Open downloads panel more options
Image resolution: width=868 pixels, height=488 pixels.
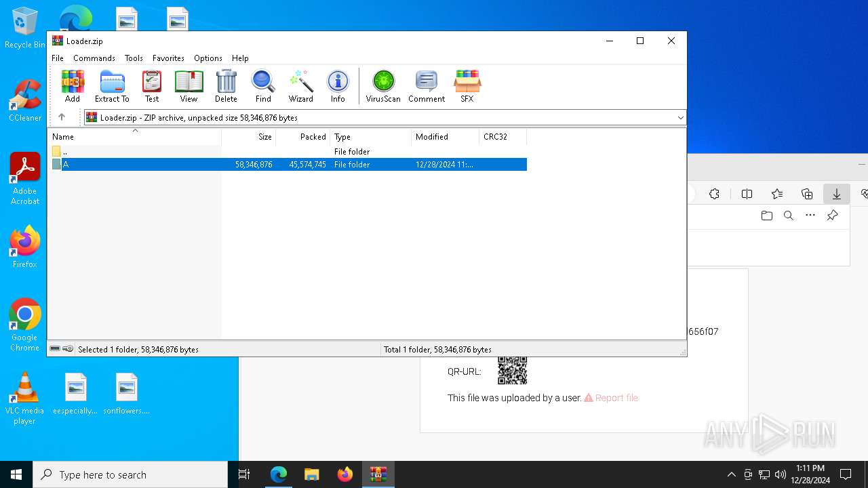point(810,216)
